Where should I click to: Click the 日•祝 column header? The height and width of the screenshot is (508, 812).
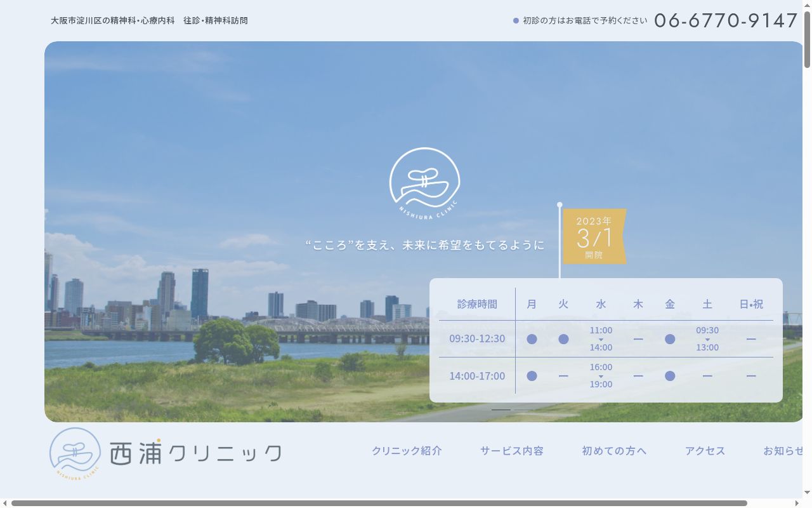751,304
